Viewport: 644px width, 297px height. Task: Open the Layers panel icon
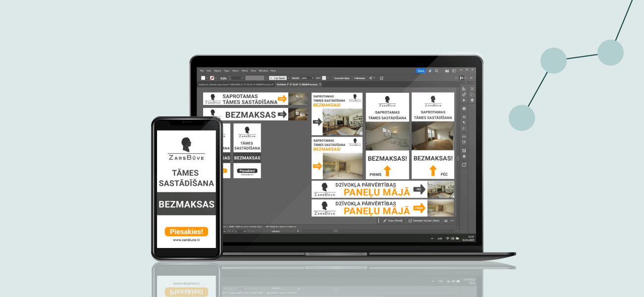(472, 100)
